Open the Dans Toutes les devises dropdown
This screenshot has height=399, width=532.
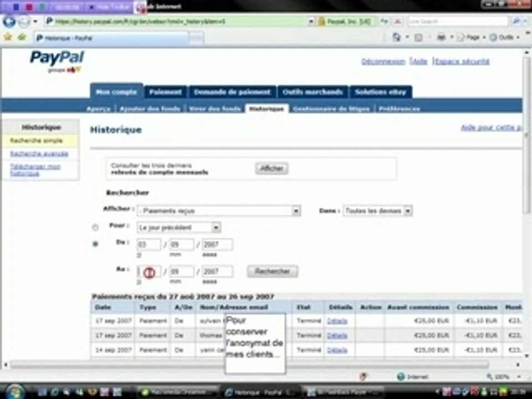click(x=377, y=211)
